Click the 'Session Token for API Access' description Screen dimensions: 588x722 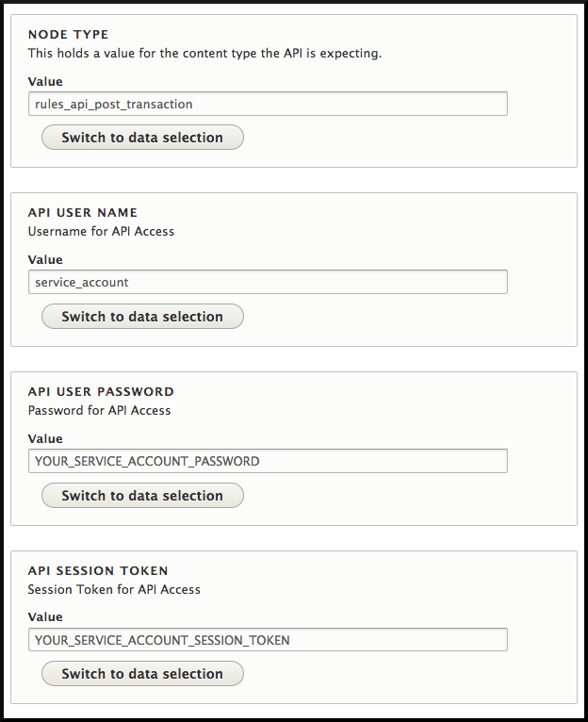(x=114, y=589)
